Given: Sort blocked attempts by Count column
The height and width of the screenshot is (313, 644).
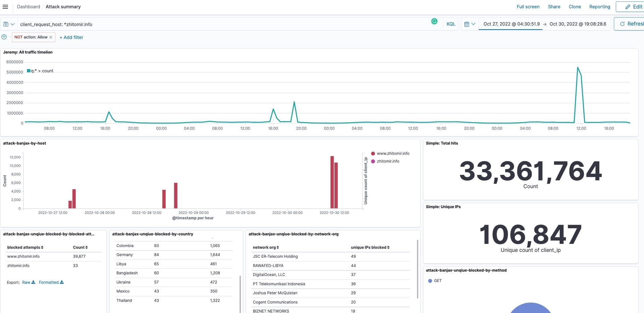Looking at the screenshot, I should pyautogui.click(x=80, y=248).
